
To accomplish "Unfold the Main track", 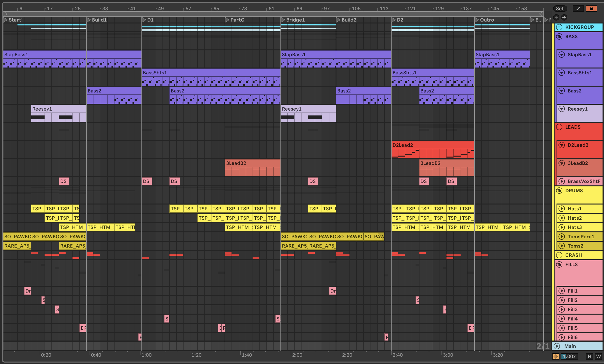I will [557, 346].
